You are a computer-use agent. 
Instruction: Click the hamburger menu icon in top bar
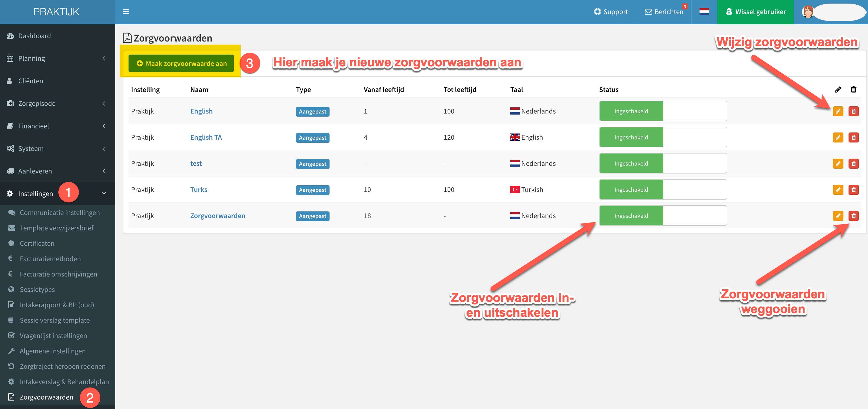tap(126, 12)
